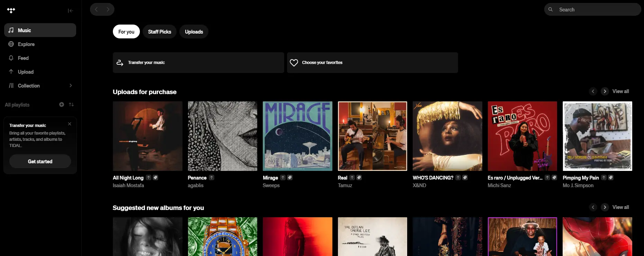Select the For you tab
644x256 pixels.
tap(126, 31)
